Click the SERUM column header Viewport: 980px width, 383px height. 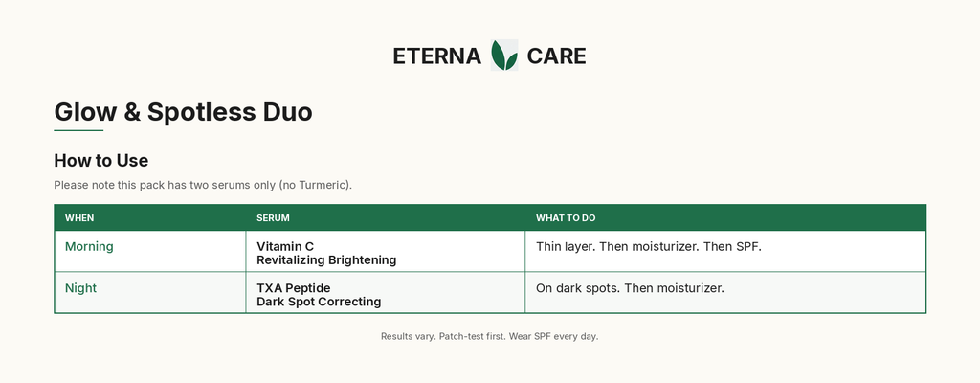[273, 217]
